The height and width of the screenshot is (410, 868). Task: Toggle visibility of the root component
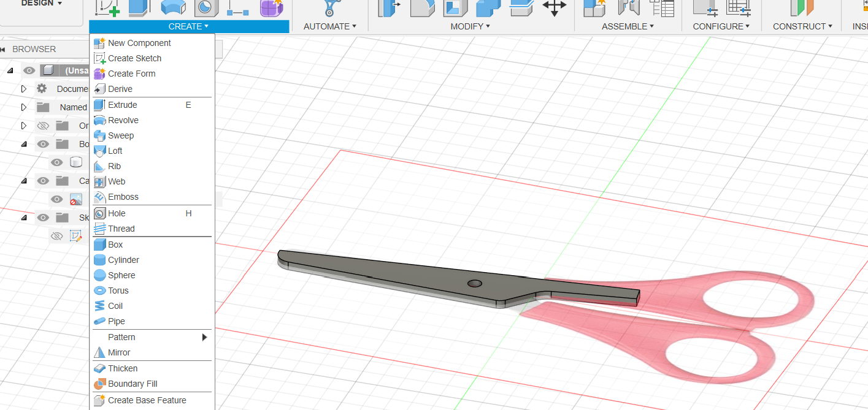29,70
